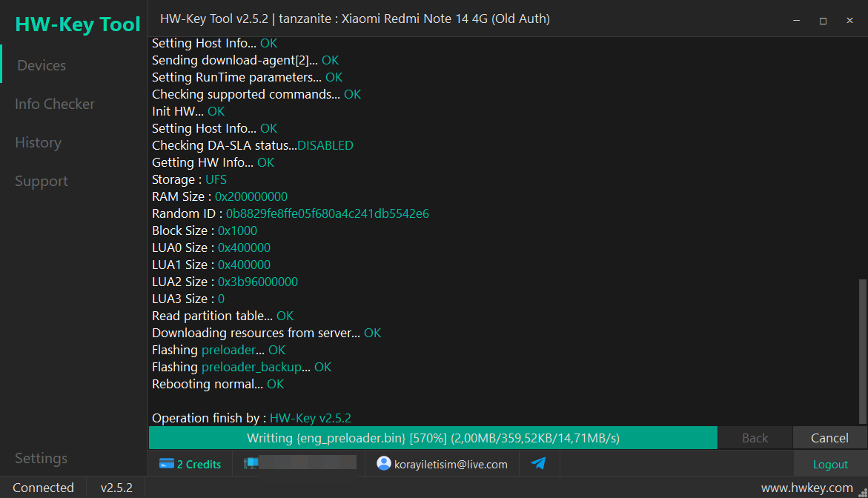Visit the www.hwkey.com link
The height and width of the screenshot is (498, 868).
pyautogui.click(x=806, y=488)
